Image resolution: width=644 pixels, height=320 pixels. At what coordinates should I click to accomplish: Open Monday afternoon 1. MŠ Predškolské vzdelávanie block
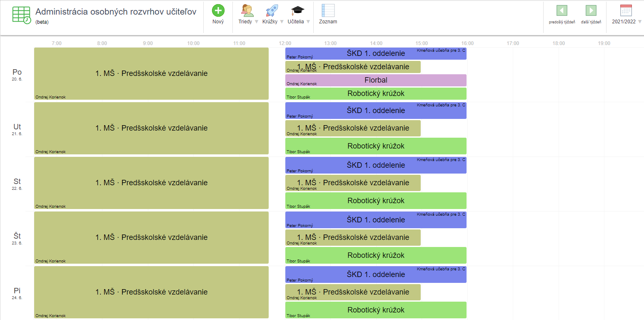click(x=353, y=67)
